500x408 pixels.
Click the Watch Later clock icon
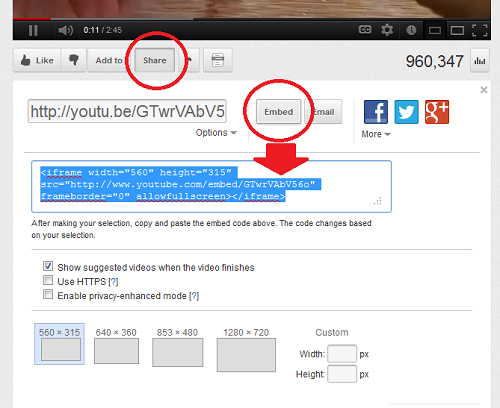(411, 30)
